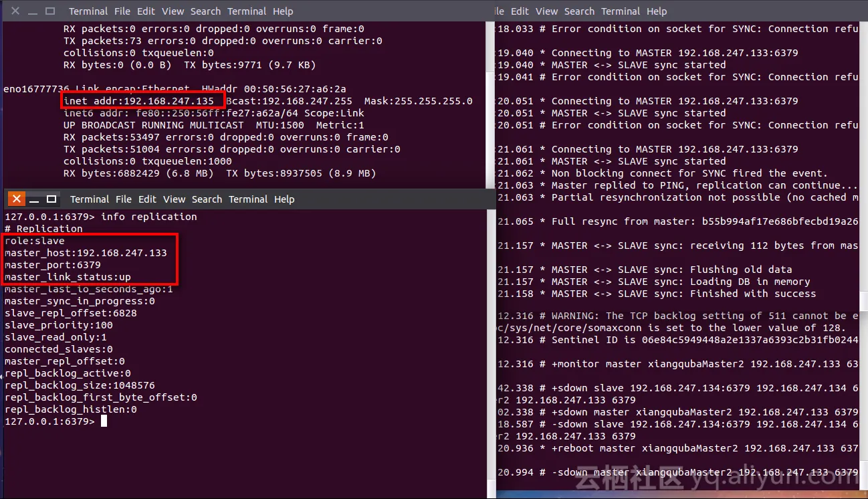Click '# Replication' header line
This screenshot has width=868, height=499.
[x=43, y=229]
